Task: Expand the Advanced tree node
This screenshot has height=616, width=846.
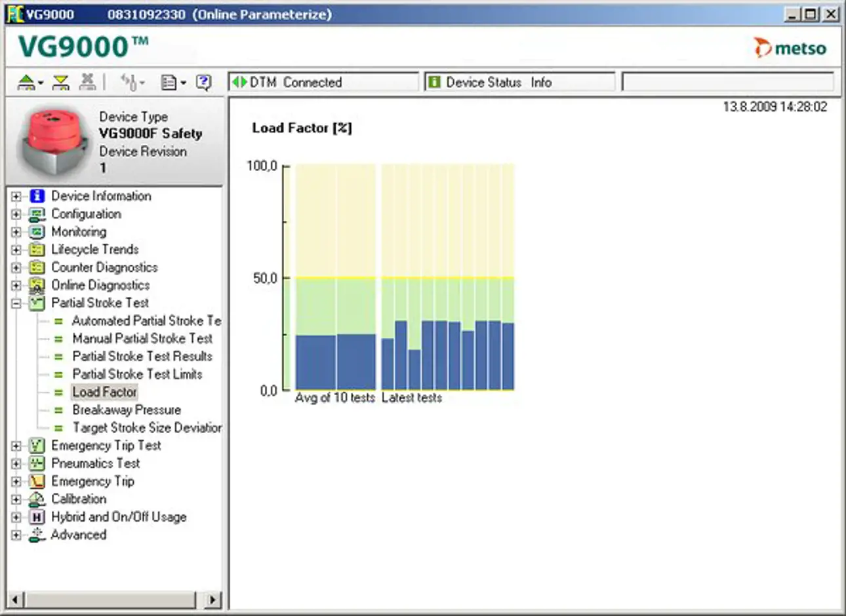Action: coord(16,535)
